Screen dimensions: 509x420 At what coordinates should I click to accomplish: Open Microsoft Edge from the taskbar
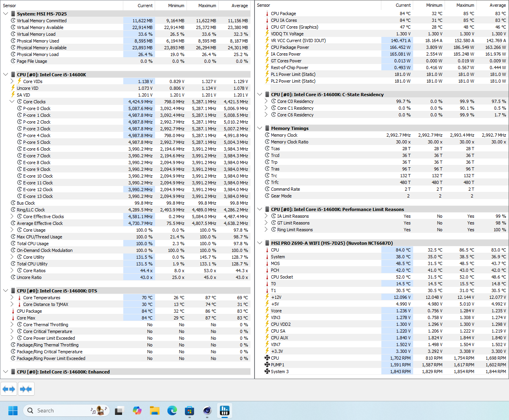pyautogui.click(x=172, y=410)
